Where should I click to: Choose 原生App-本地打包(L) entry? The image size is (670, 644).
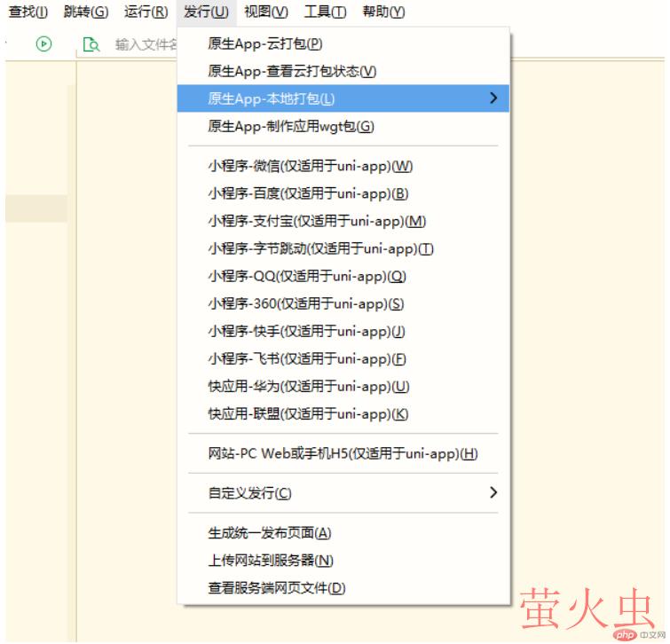[343, 98]
